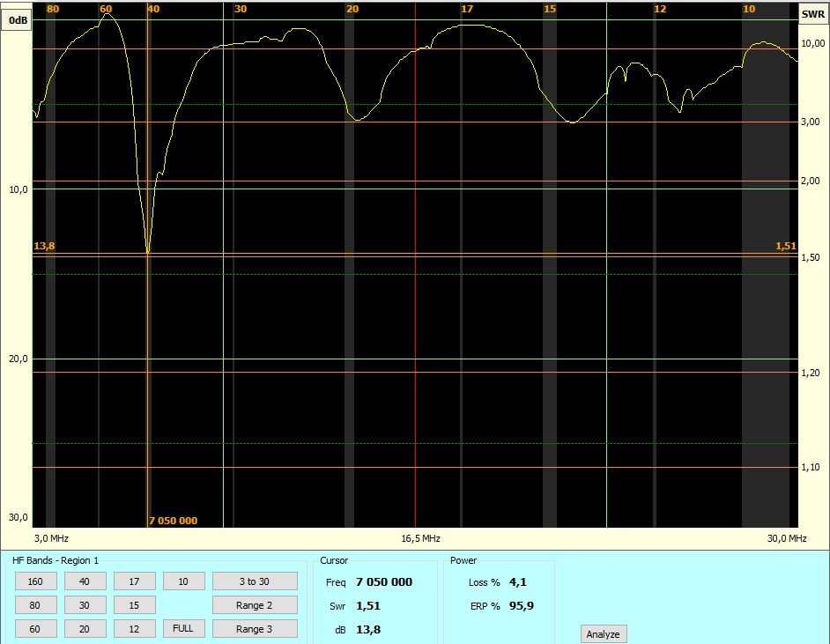Switch to Range 2
830x644 pixels.
[255, 605]
